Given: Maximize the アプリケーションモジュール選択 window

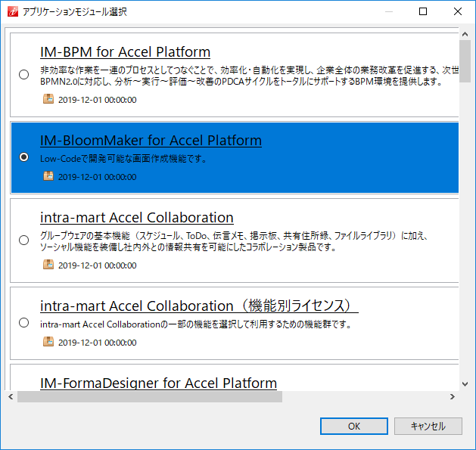Looking at the screenshot, I should click(x=423, y=11).
